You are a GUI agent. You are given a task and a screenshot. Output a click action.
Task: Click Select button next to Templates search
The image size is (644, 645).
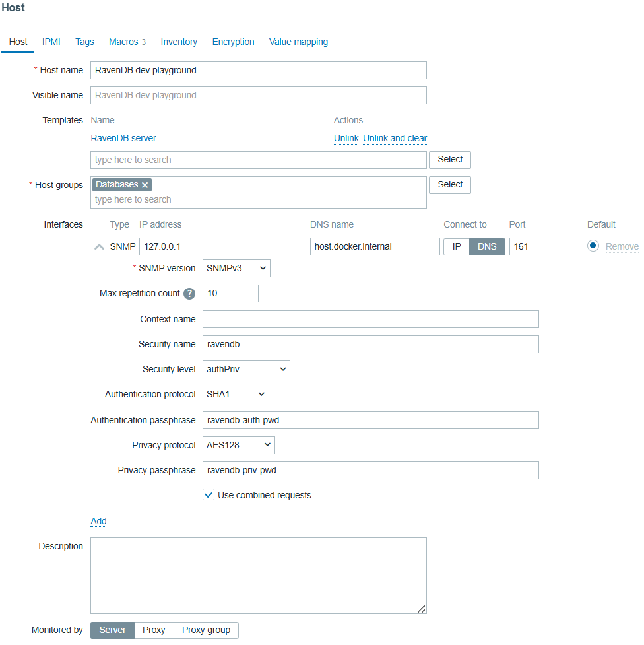coord(450,160)
